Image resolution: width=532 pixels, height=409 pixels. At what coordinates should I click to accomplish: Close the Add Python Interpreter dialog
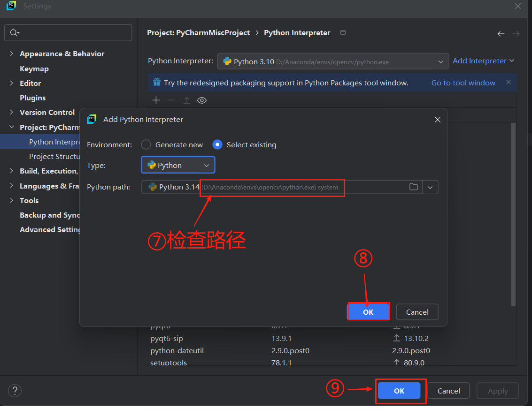[438, 120]
